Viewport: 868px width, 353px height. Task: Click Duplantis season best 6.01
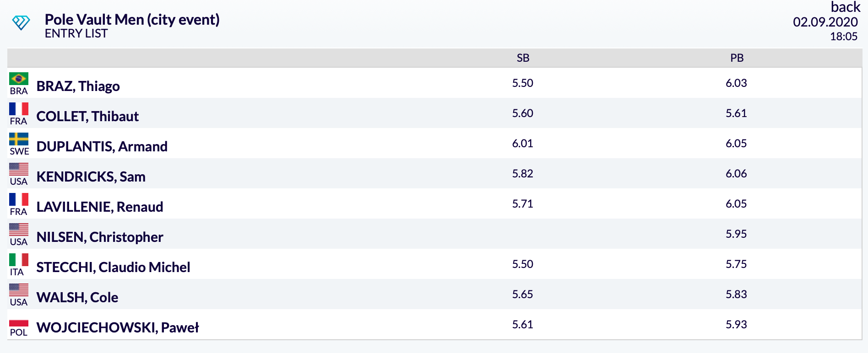(x=522, y=143)
